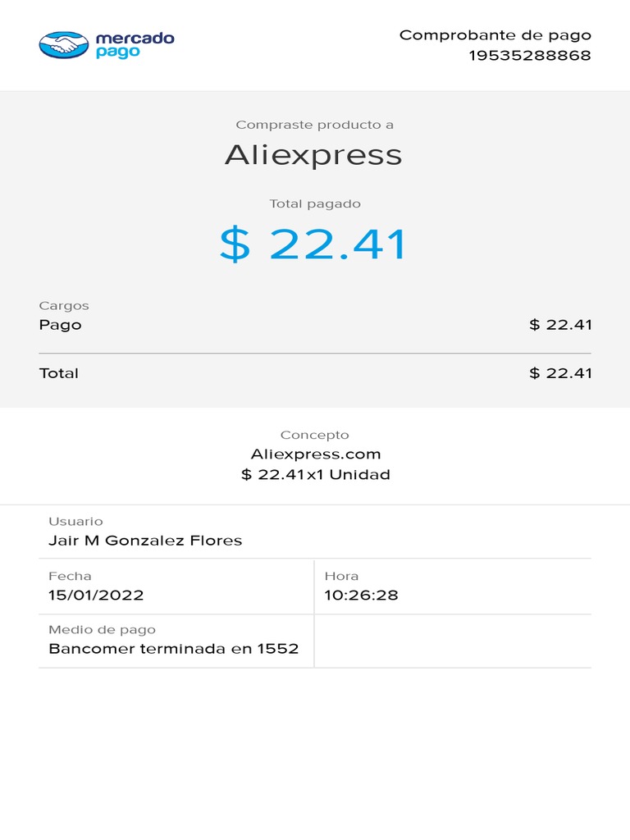
Task: Click the Hora value 10:26:28
Action: pyautogui.click(x=361, y=596)
